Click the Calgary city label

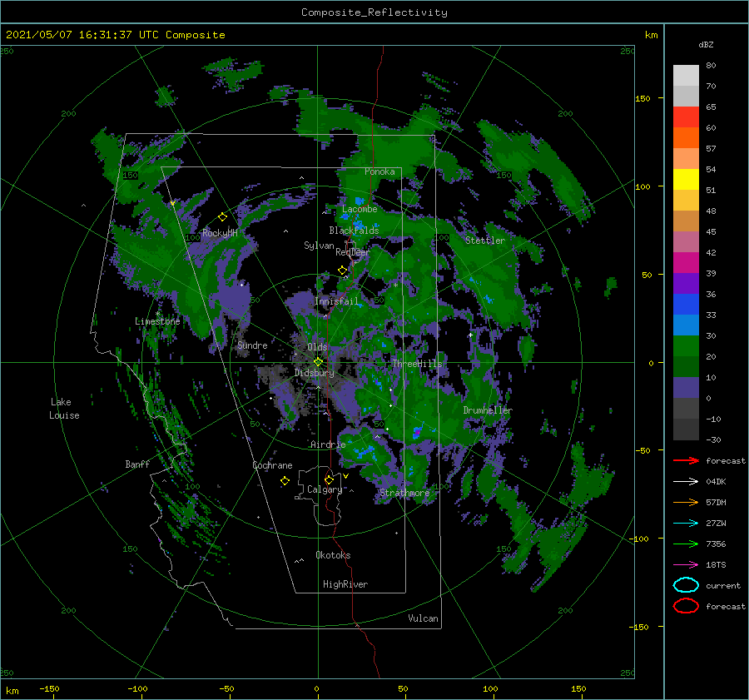click(325, 489)
